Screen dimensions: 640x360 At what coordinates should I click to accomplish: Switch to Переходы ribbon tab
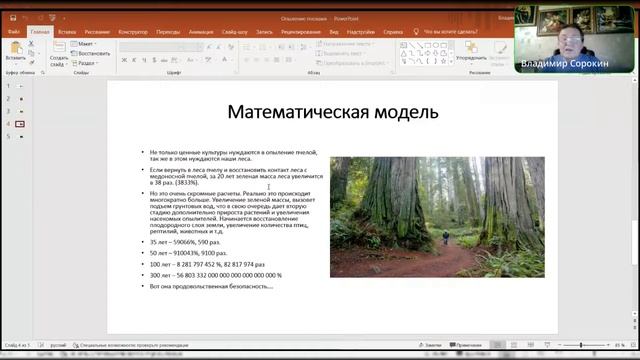point(168,32)
